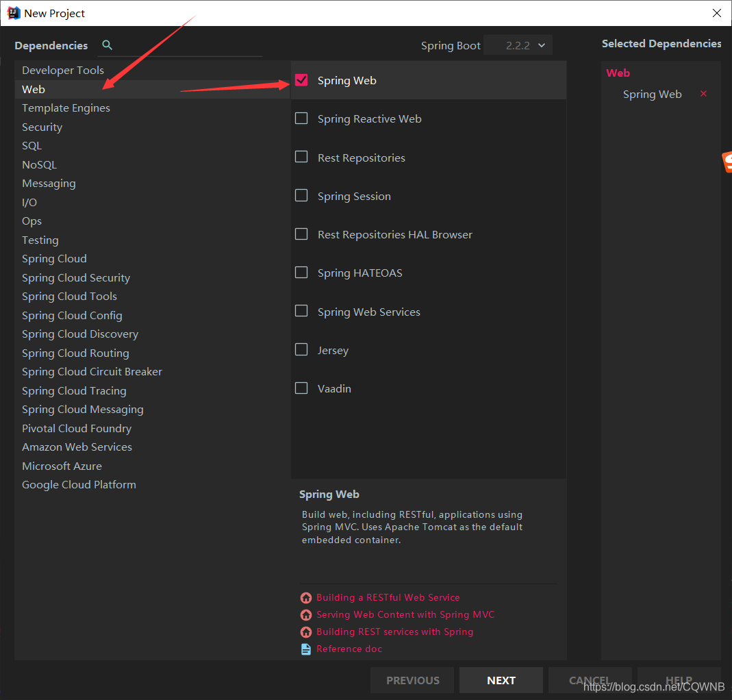
Task: Open Building REST services with Spring link
Action: 395,632
